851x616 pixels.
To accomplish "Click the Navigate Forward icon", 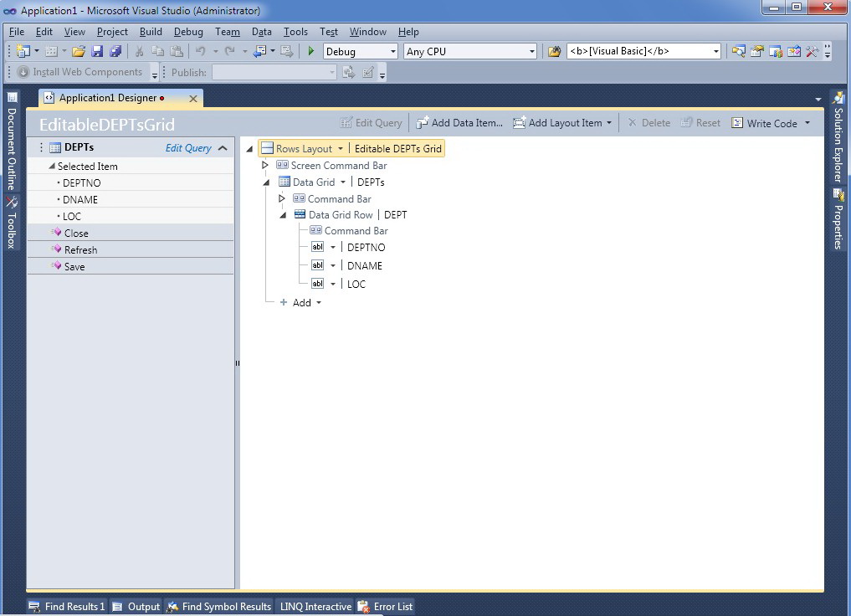I will coord(287,52).
